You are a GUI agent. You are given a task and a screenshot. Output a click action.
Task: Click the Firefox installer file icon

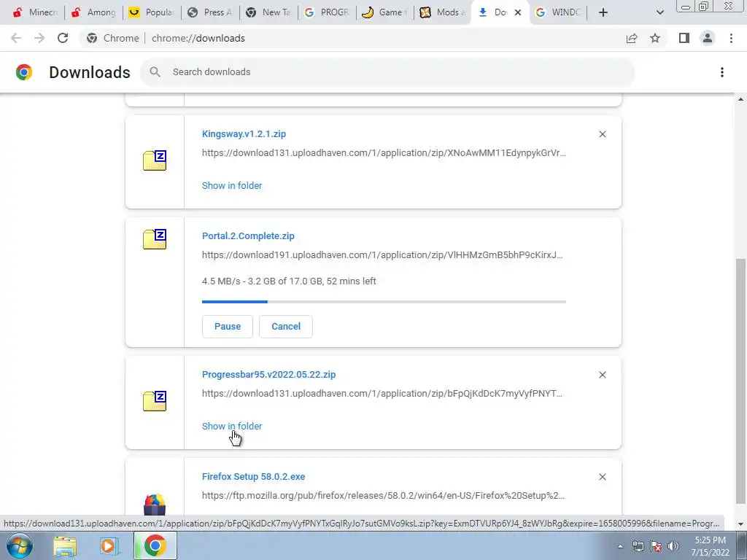coord(155,505)
